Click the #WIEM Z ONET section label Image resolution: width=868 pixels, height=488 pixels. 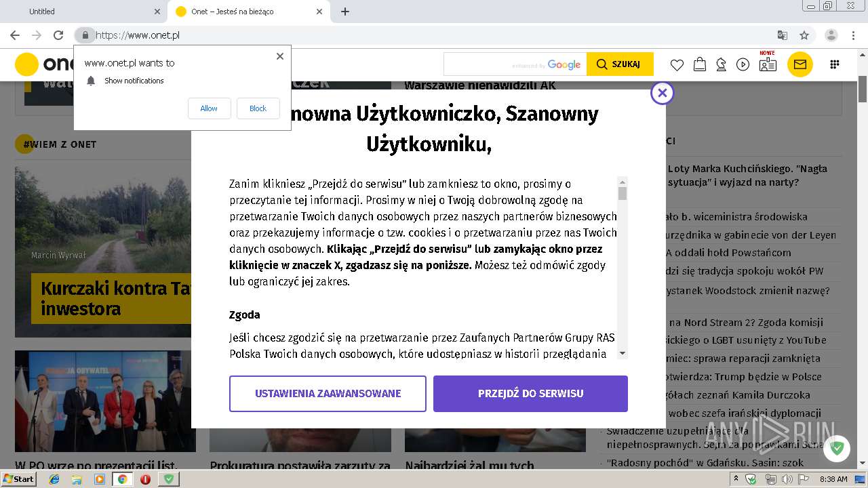coord(60,144)
